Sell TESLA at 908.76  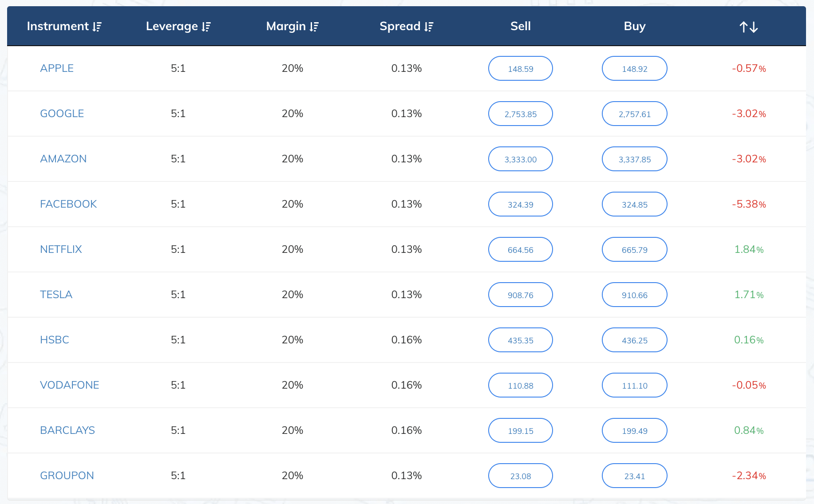[521, 295]
